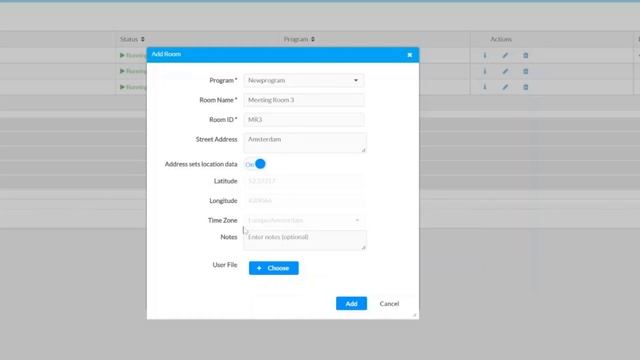Cancel the Add Room dialog
The width and height of the screenshot is (640, 360).
pyautogui.click(x=389, y=304)
